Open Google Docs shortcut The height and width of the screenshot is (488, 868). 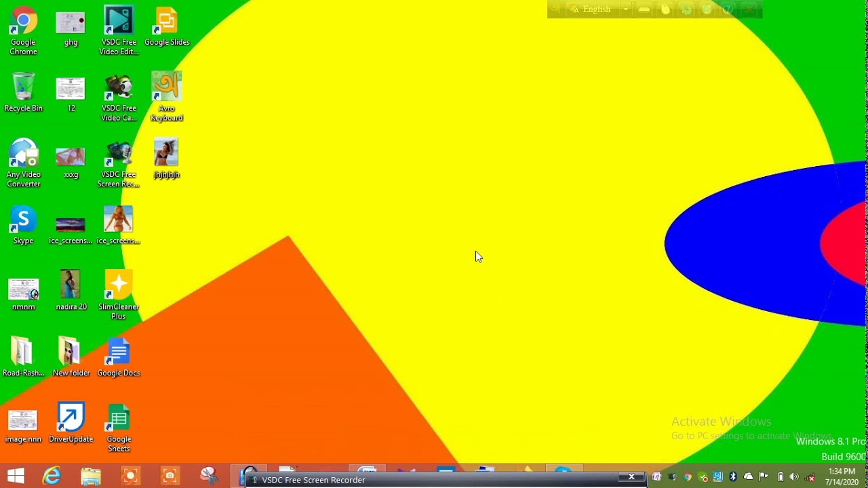119,357
